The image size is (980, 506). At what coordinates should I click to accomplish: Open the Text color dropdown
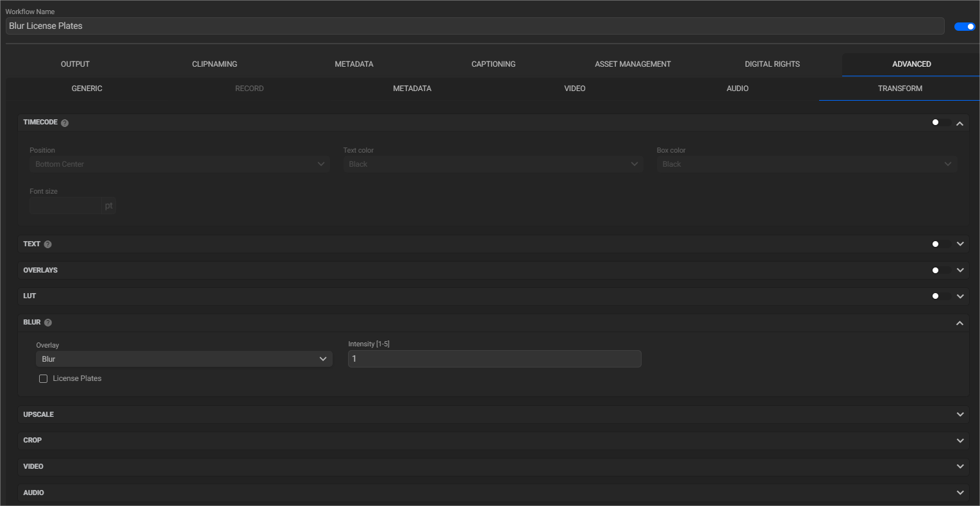(x=493, y=164)
